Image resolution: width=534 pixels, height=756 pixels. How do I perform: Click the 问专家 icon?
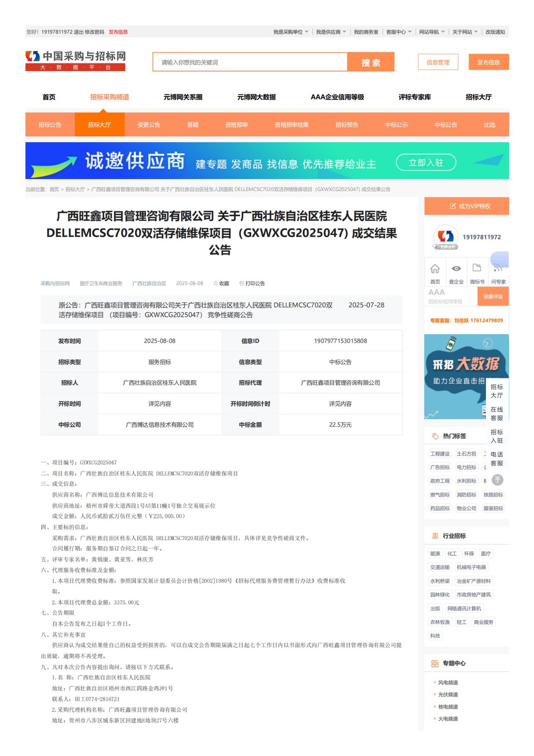498,268
